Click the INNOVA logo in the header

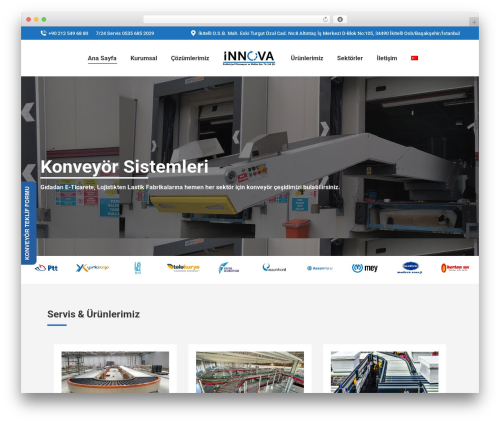[x=249, y=58]
